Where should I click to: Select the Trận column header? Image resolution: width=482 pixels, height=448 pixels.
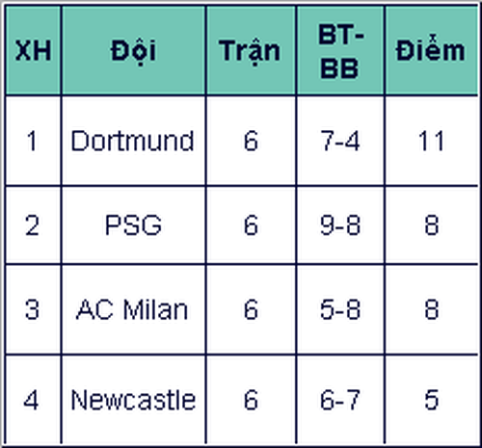tap(251, 50)
